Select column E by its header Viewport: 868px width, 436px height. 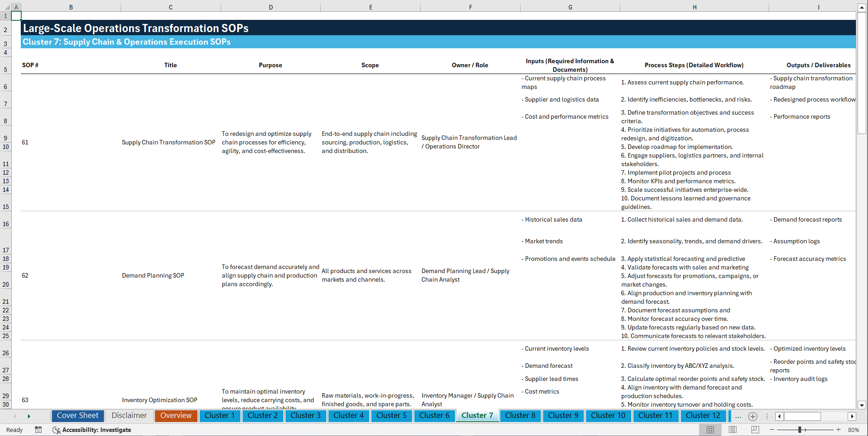click(x=371, y=7)
